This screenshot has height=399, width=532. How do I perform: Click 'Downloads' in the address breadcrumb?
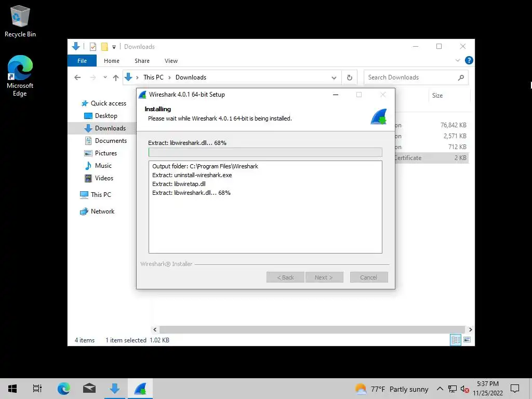click(x=191, y=77)
